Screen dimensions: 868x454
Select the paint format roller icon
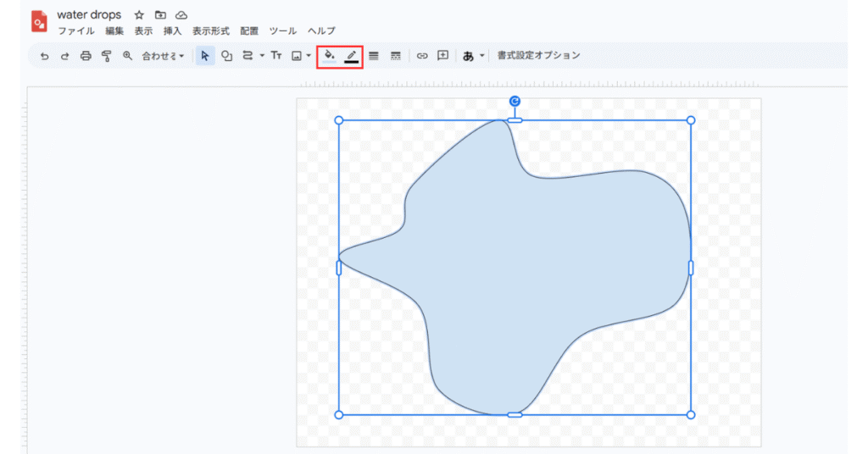[106, 56]
